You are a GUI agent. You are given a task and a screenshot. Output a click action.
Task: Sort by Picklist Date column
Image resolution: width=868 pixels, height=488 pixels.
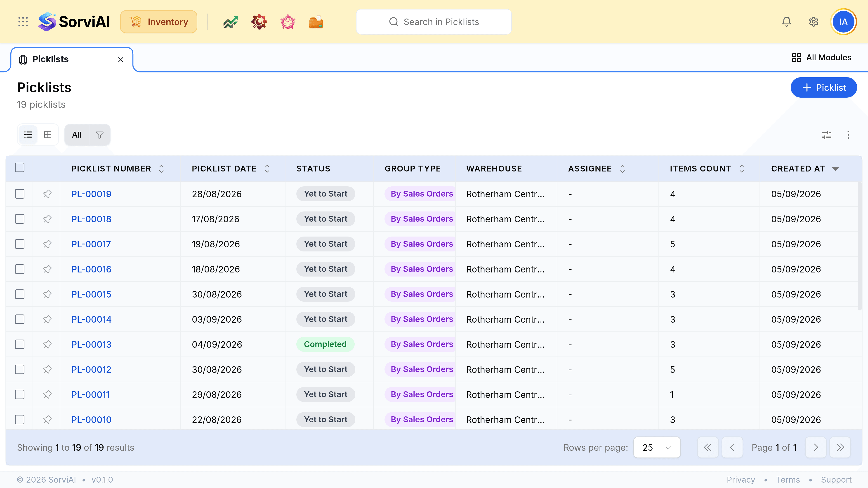[267, 169]
